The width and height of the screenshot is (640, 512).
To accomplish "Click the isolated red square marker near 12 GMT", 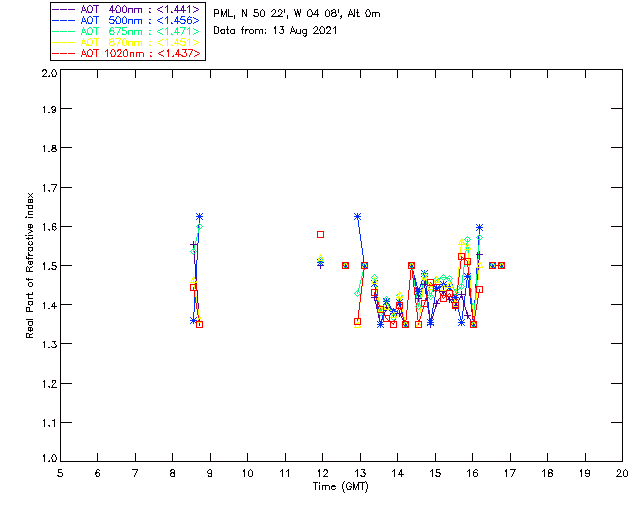I will click(320, 234).
